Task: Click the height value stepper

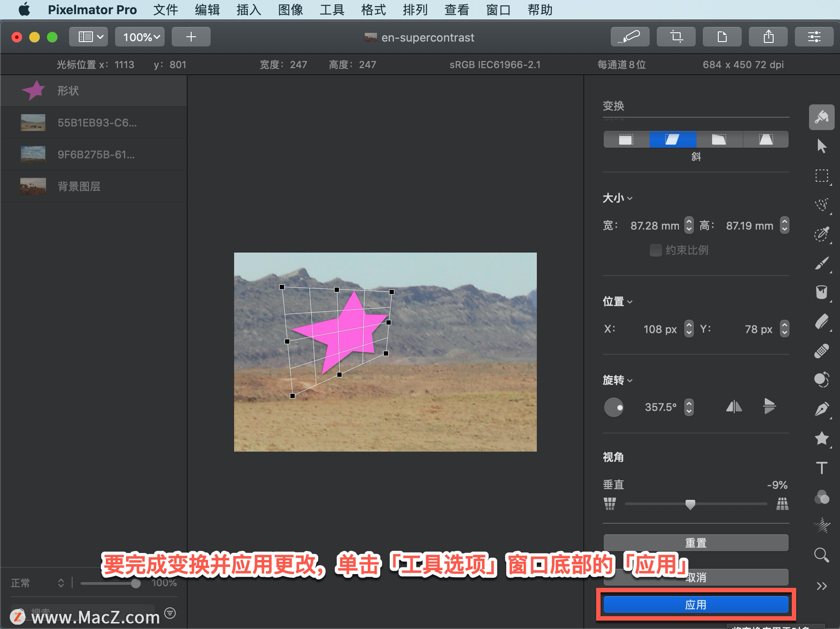Action: 784,225
